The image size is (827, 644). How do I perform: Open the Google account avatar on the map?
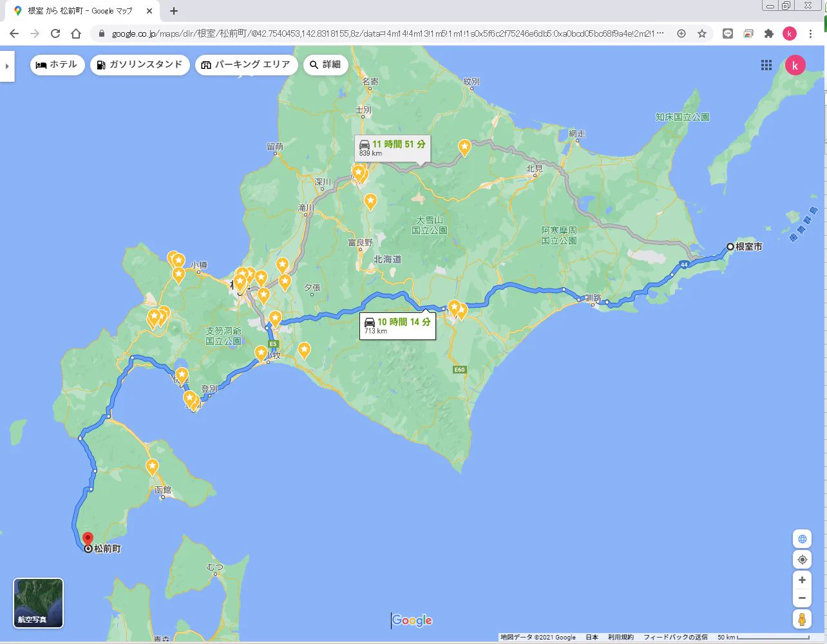pos(795,65)
